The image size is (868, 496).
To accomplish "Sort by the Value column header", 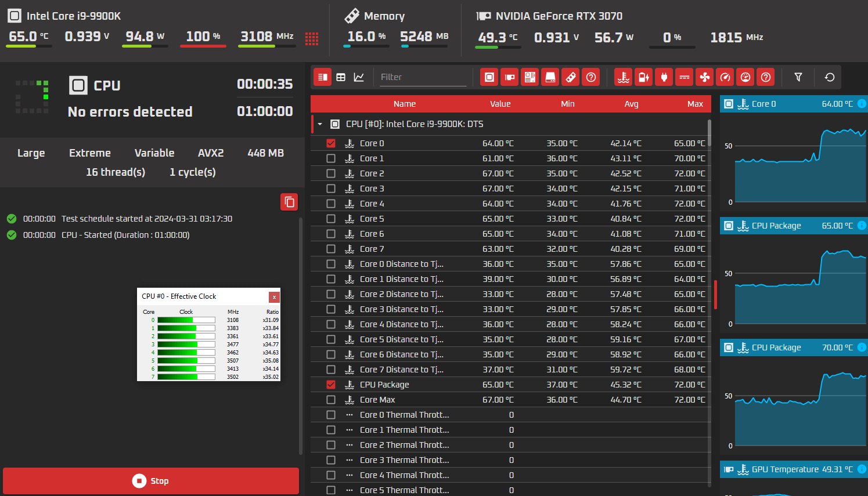I will tap(500, 104).
